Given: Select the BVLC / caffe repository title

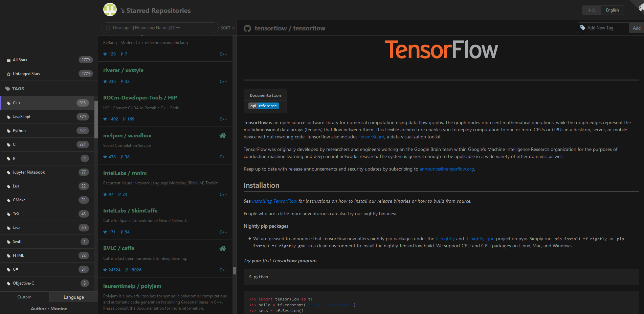Looking at the screenshot, I should pos(119,248).
